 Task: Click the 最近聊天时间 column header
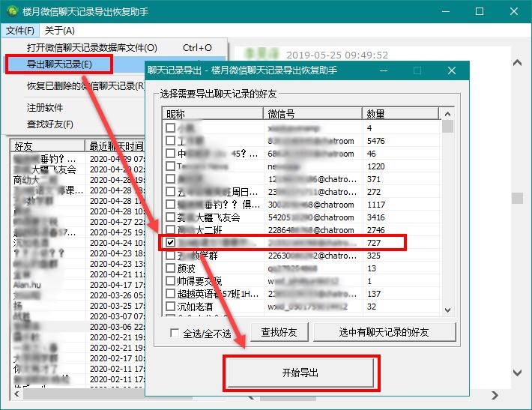coord(115,146)
